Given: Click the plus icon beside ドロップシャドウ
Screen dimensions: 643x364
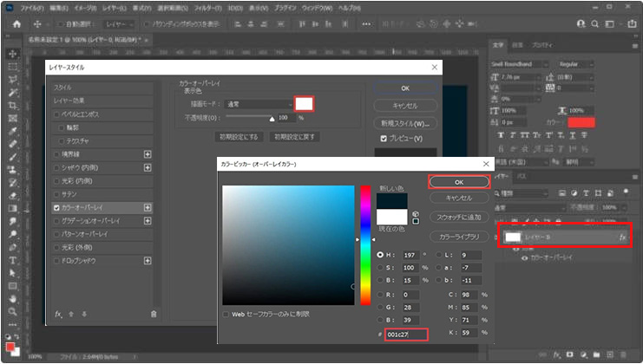Looking at the screenshot, I should click(x=148, y=261).
